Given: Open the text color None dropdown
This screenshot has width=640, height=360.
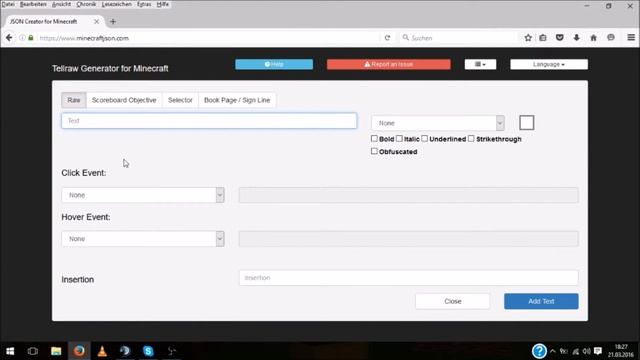Looking at the screenshot, I should pos(438,123).
